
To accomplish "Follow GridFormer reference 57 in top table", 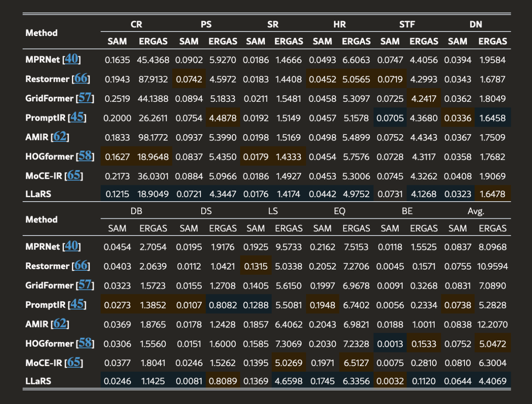I will coord(85,98).
